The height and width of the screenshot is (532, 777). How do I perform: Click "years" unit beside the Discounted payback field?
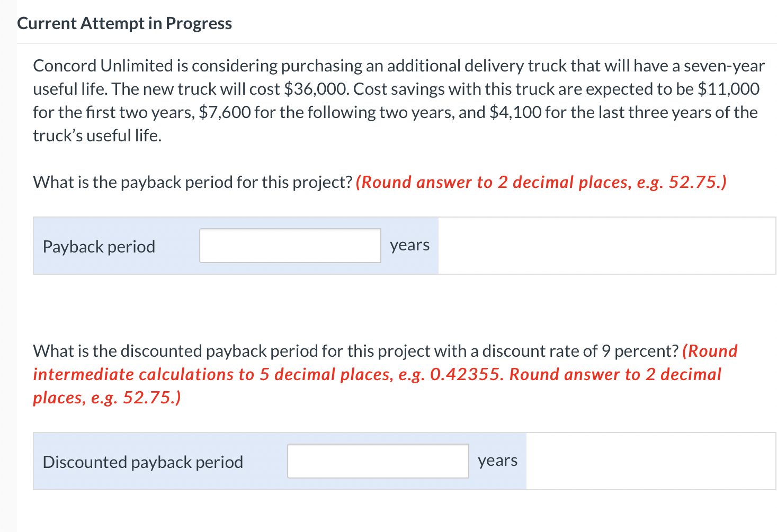coord(497,461)
